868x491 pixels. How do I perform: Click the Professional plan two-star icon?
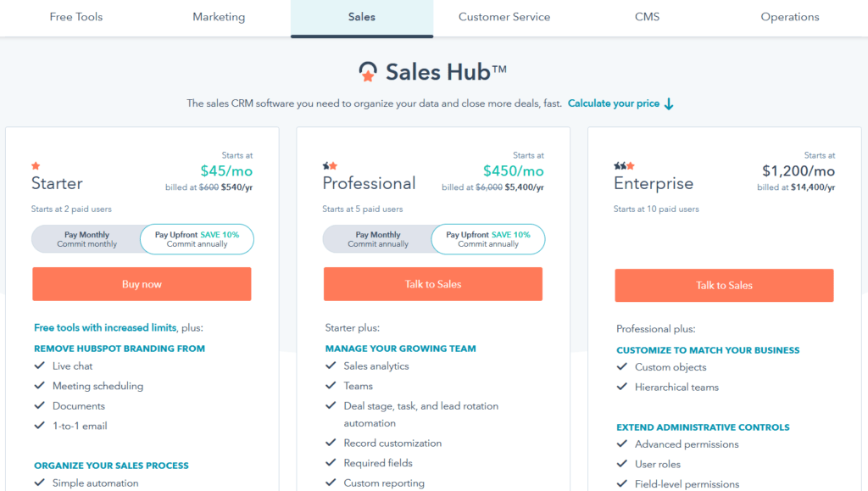[330, 165]
